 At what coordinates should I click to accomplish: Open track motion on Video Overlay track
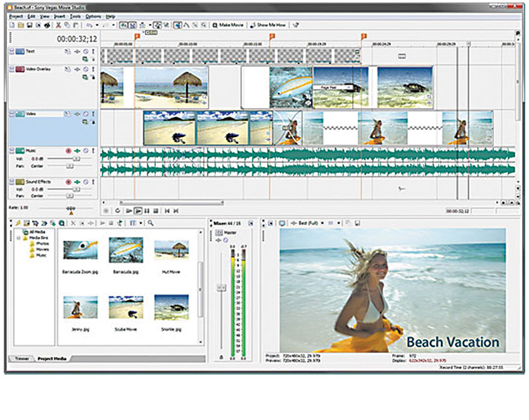coord(68,69)
